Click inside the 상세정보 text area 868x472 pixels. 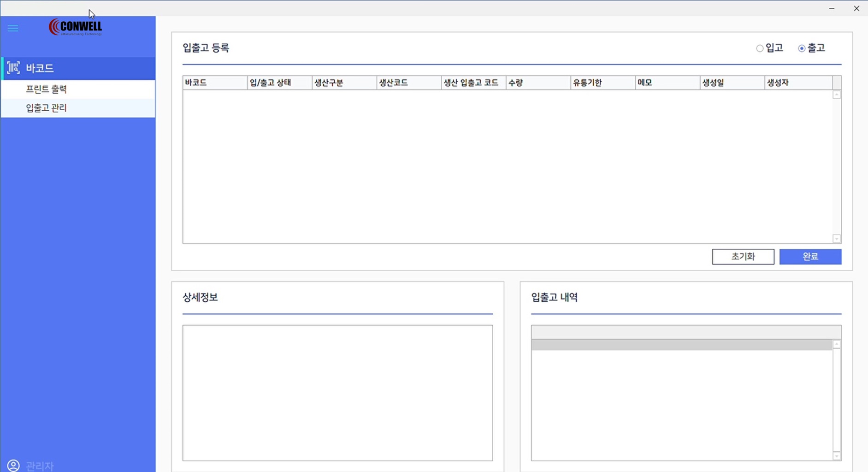(x=337, y=393)
